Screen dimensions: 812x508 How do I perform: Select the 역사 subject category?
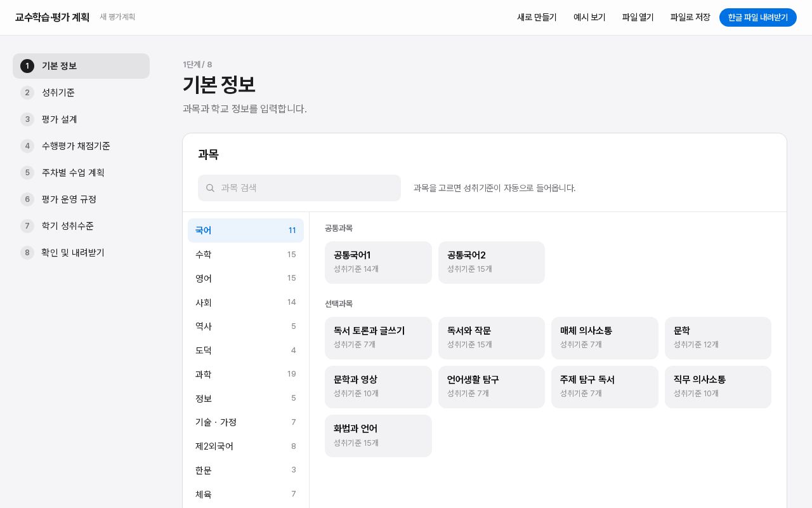tap(246, 326)
